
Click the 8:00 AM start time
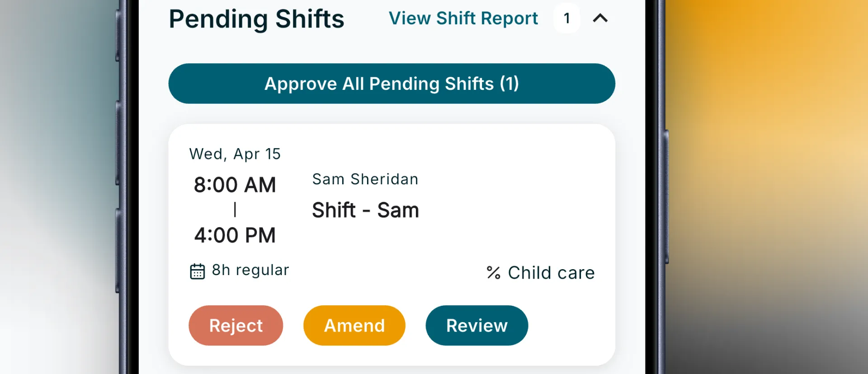235,184
